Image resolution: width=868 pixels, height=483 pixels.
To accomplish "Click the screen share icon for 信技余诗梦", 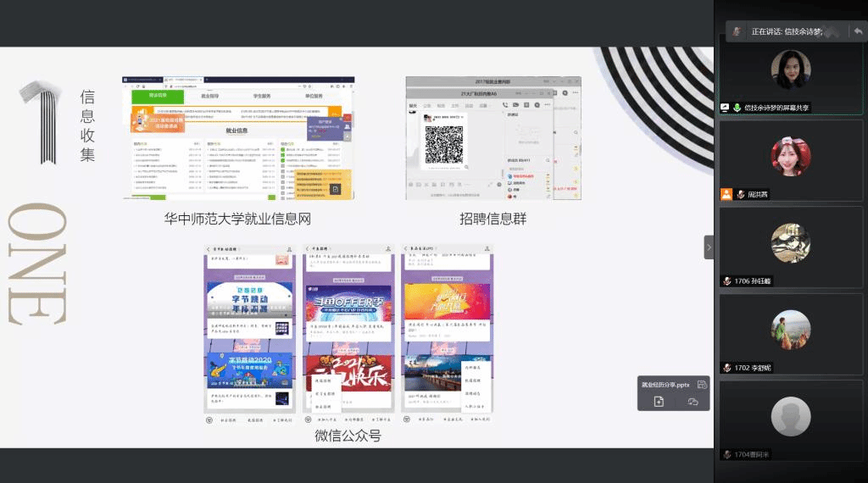I will coord(726,108).
